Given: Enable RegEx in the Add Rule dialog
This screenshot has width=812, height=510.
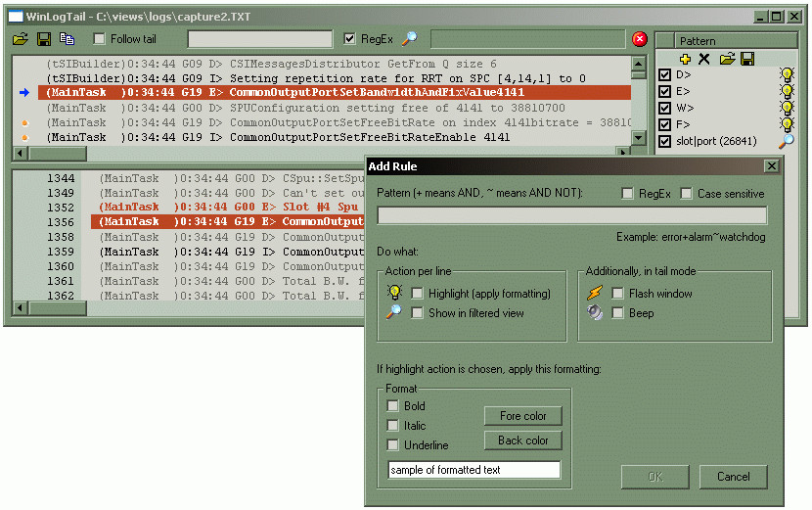Looking at the screenshot, I should click(x=627, y=193).
